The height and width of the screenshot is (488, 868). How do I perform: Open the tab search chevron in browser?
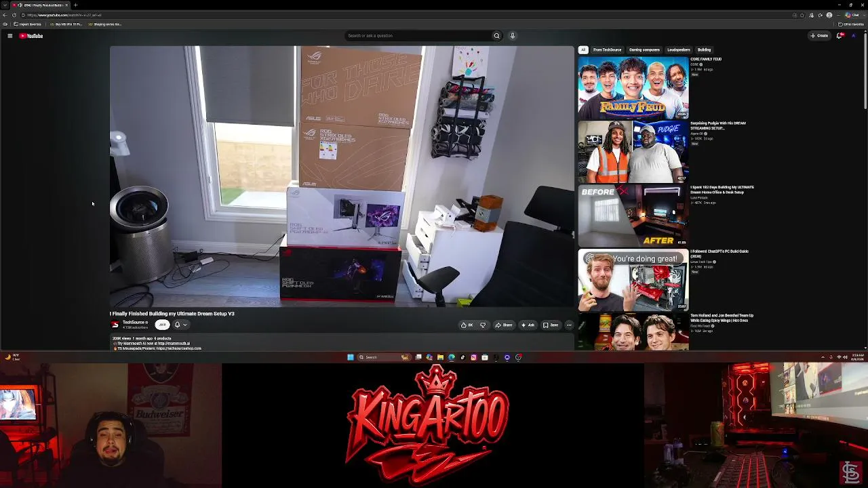coord(5,5)
